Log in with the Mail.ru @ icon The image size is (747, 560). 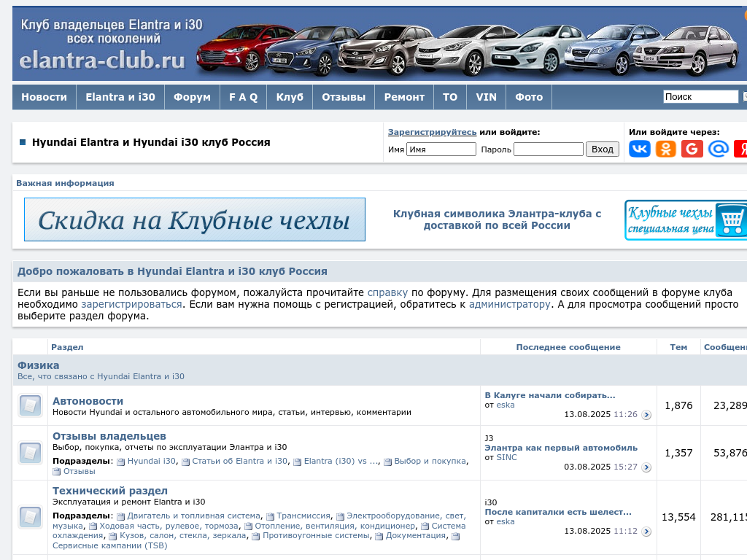(718, 149)
